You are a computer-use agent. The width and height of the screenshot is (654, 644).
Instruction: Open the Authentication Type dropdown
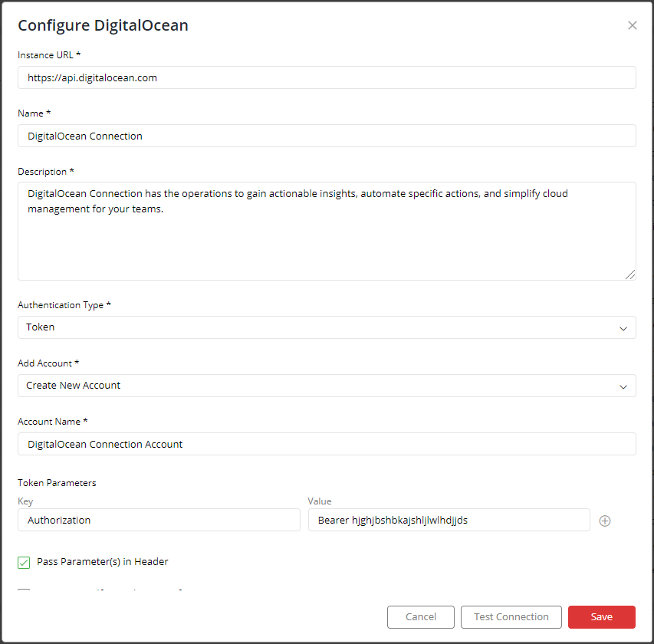click(x=327, y=327)
